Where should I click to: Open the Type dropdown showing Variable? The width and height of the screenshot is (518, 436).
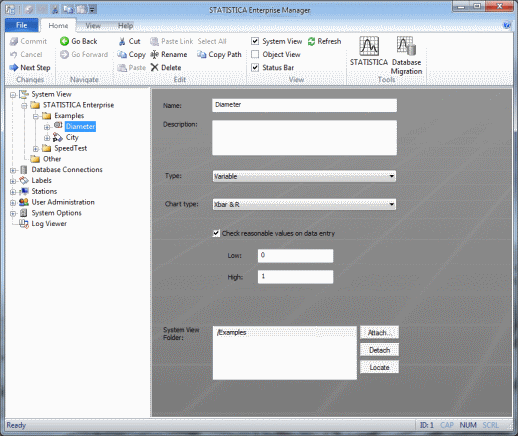[x=304, y=176]
